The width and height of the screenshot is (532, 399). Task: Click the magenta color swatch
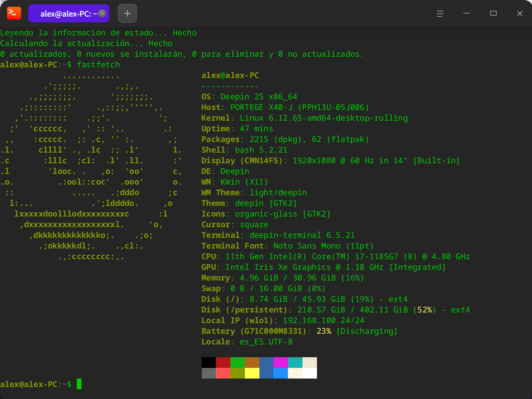point(281,362)
